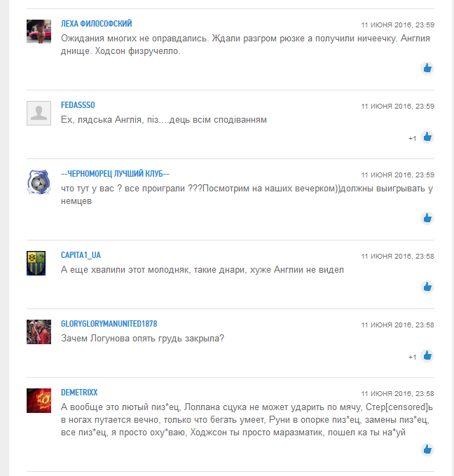Open FEDASSSO username link
The height and width of the screenshot is (476, 454).
78,105
